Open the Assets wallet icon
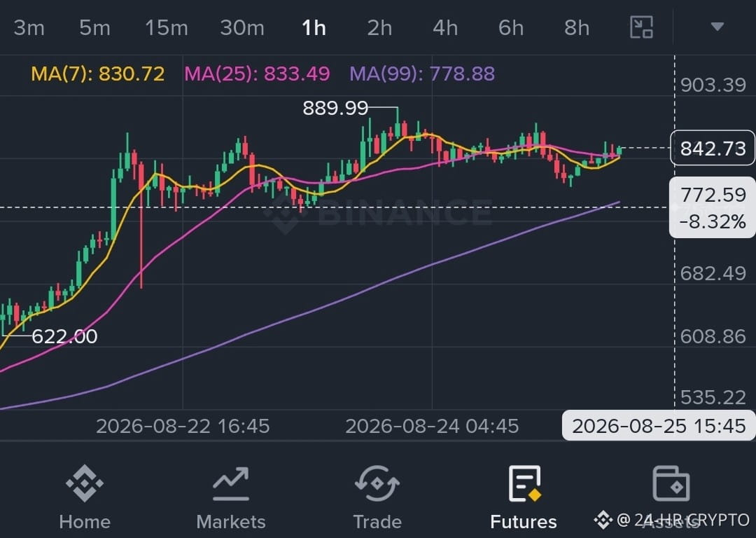The width and height of the screenshot is (756, 538). 671,483
